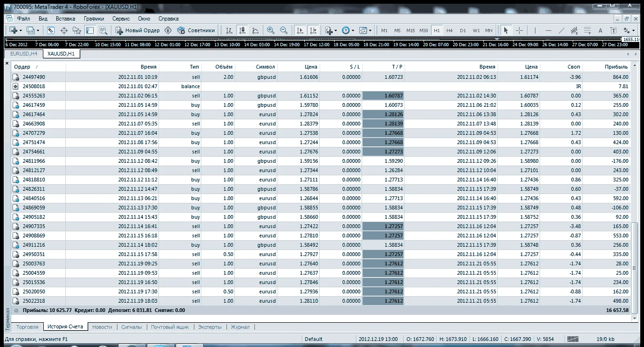This screenshot has height=347, width=644.
Task: Select the H4 timeframe button
Action: [x=449, y=30]
